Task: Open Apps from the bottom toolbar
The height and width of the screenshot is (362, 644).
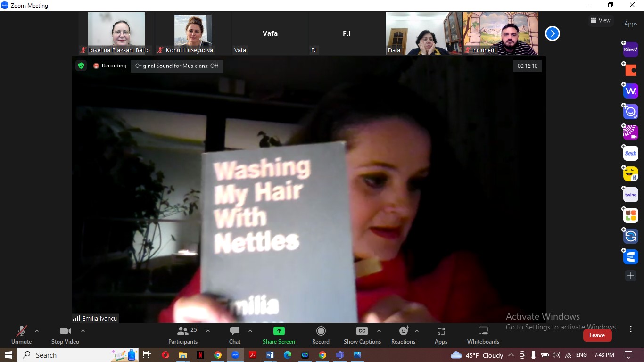Action: point(441,335)
